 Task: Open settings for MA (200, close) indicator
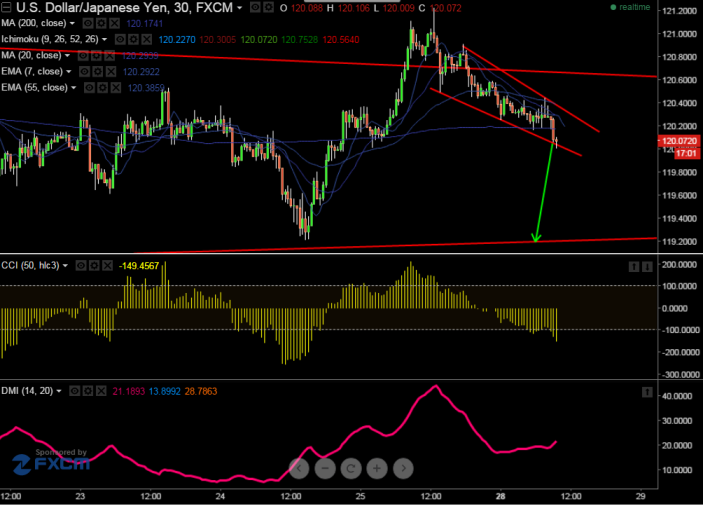tap(101, 23)
